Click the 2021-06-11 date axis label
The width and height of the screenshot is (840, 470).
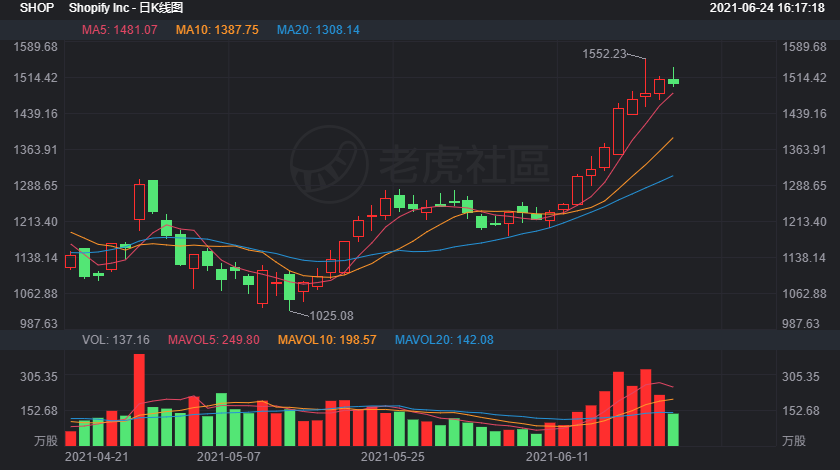click(x=557, y=457)
